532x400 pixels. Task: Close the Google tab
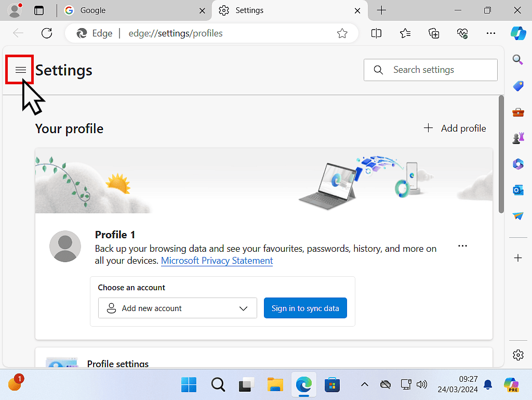tap(202, 11)
